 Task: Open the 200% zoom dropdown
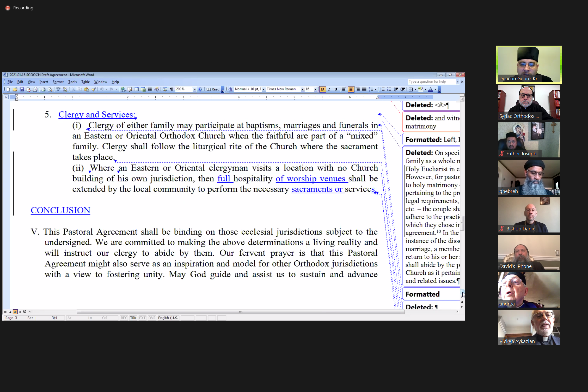tap(195, 89)
